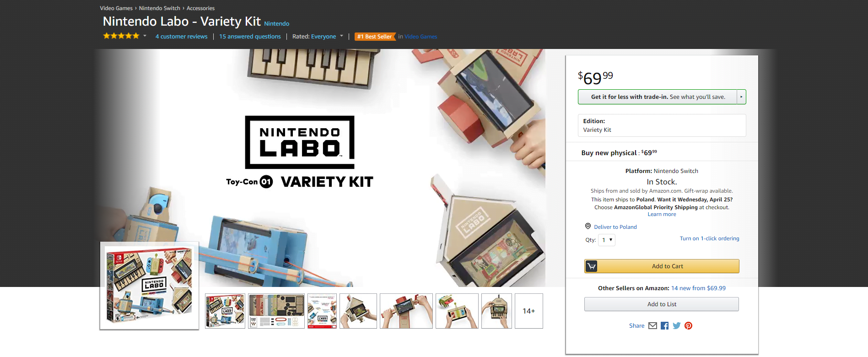Share via email envelope icon
This screenshot has width=868, height=357.
[x=653, y=326]
